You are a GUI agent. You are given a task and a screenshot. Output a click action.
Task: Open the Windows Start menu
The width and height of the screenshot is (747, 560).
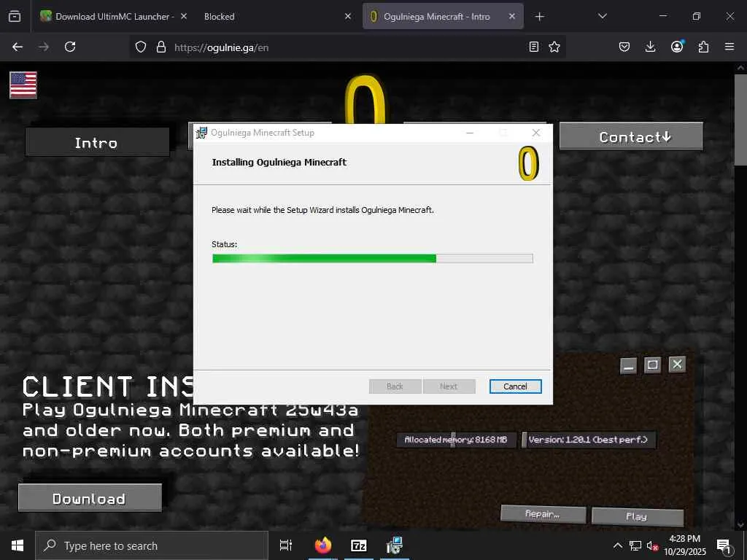coord(18,545)
